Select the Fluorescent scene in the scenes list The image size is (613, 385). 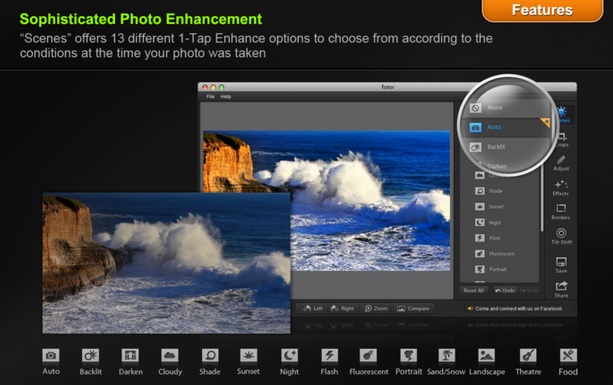tap(500, 254)
